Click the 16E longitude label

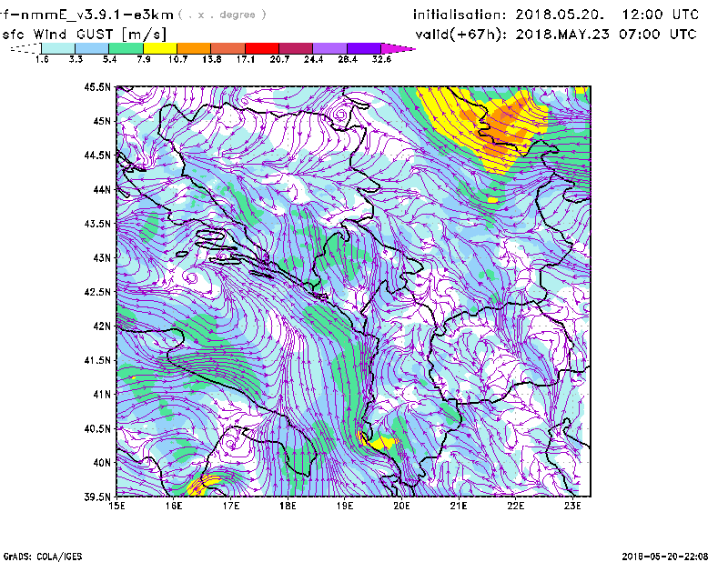click(x=174, y=506)
